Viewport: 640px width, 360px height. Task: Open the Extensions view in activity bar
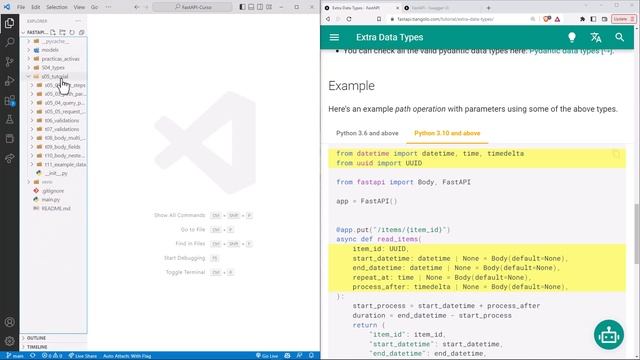(9, 100)
